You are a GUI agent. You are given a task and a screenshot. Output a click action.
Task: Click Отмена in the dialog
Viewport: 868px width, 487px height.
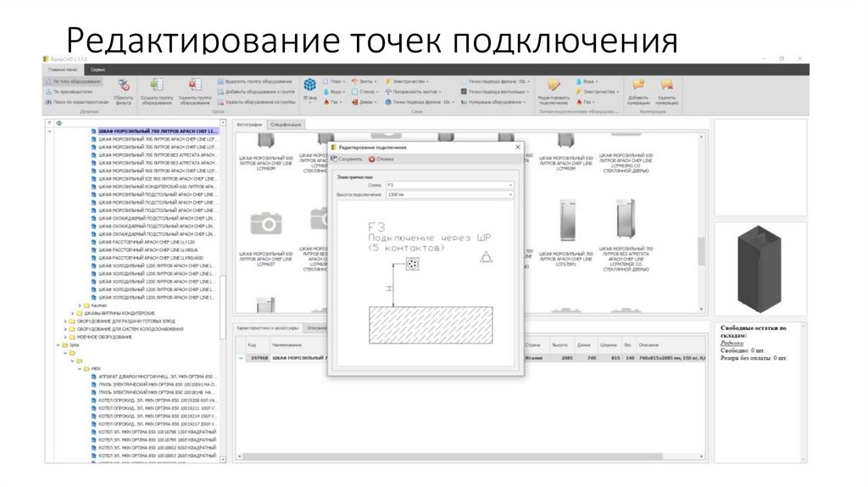pyautogui.click(x=381, y=159)
